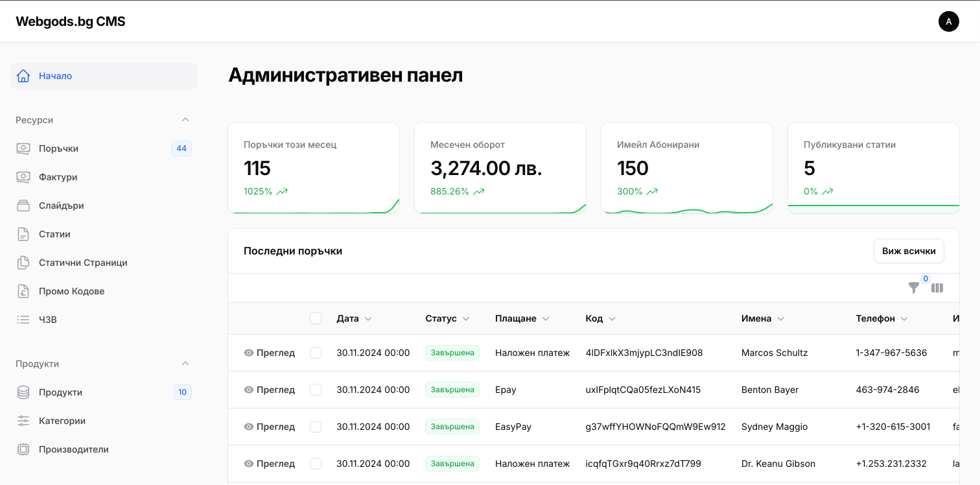Viewport: 980px width, 485px height.
Task: Select the Marcos Schultz order checkbox
Action: [316, 353]
